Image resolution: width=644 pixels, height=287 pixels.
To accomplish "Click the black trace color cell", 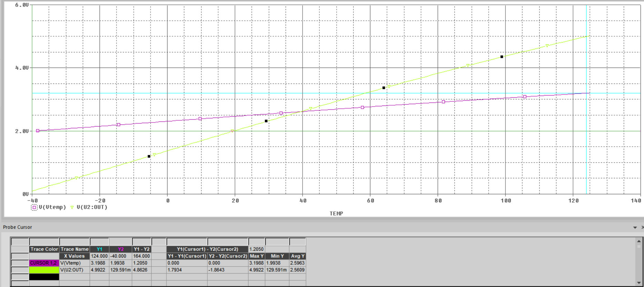I will coord(44,277).
